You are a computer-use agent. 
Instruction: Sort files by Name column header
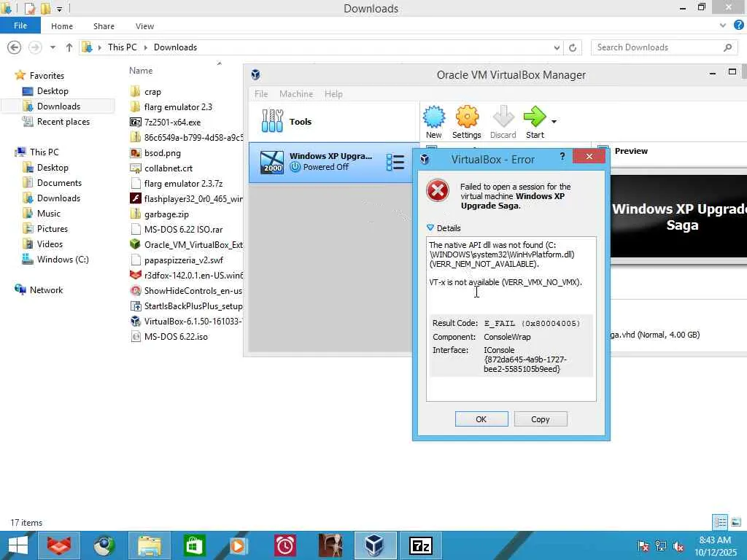(x=141, y=71)
